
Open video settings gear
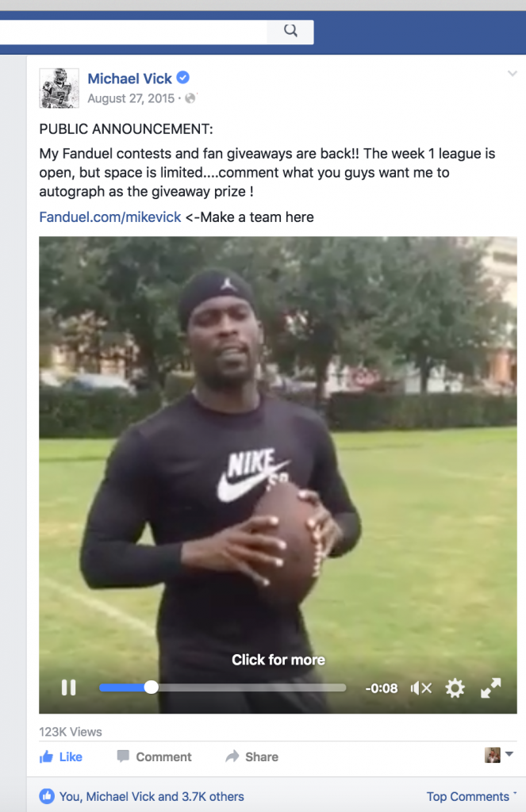(x=455, y=688)
